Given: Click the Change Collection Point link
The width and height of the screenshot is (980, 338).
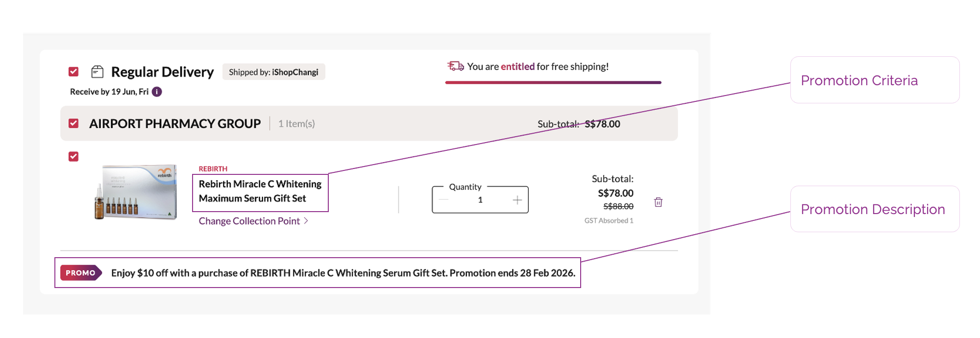Looking at the screenshot, I should (x=249, y=221).
